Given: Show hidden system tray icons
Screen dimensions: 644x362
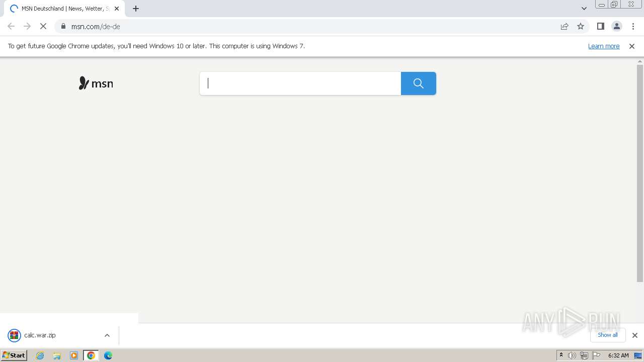Looking at the screenshot, I should [561, 355].
